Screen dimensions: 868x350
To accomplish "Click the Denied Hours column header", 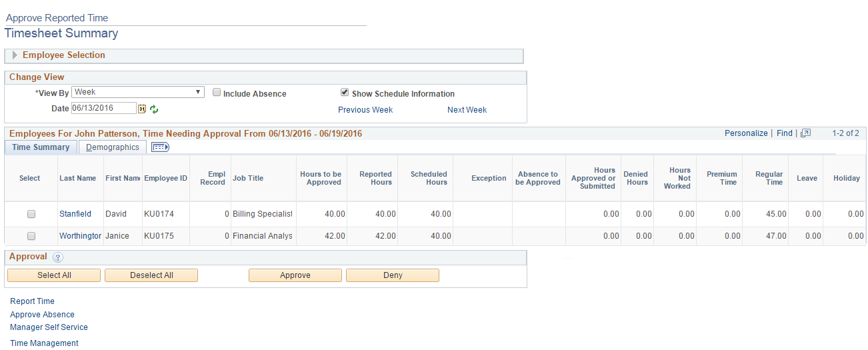I will [636, 178].
